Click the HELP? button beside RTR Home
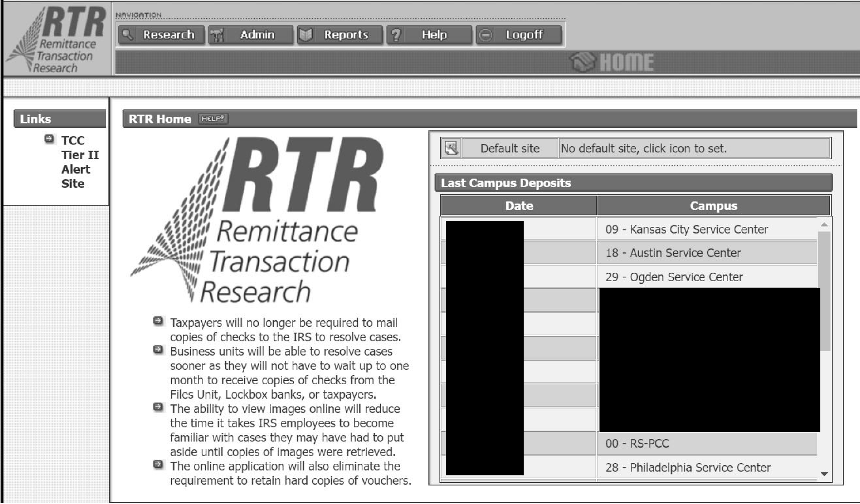 coord(213,119)
